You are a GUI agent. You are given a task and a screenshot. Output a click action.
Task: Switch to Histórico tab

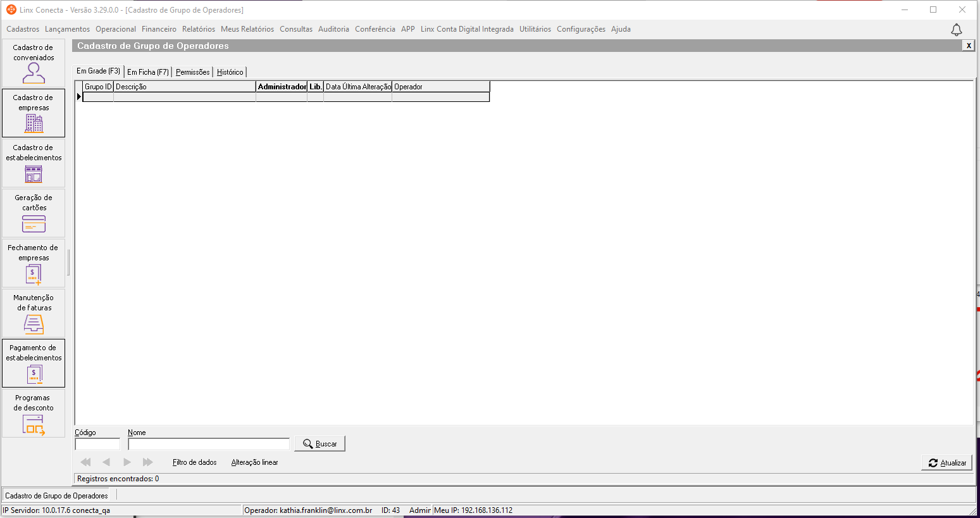230,72
